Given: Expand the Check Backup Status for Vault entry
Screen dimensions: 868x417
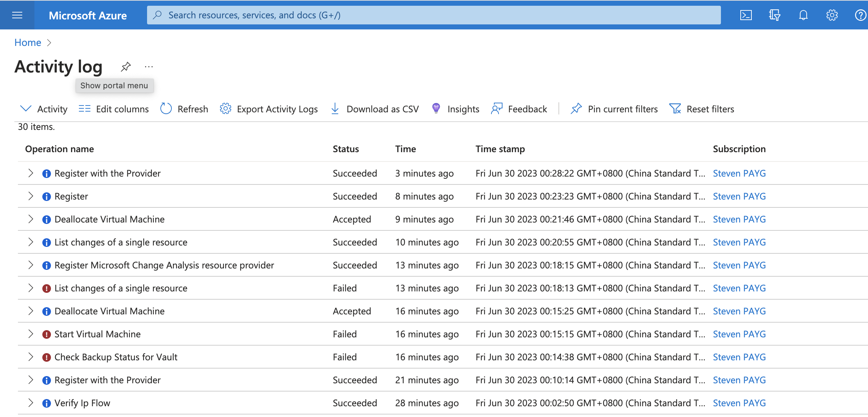Looking at the screenshot, I should [x=31, y=357].
